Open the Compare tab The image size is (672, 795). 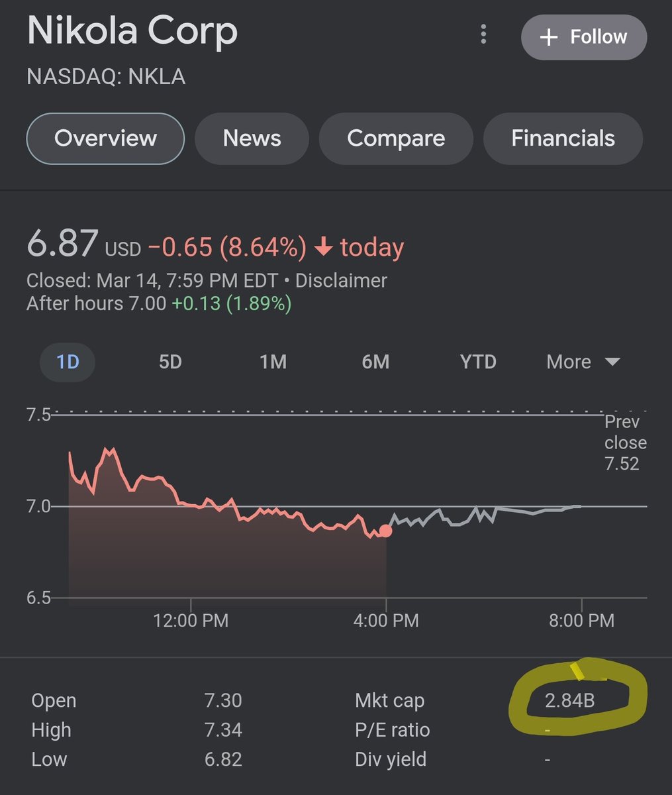[396, 138]
